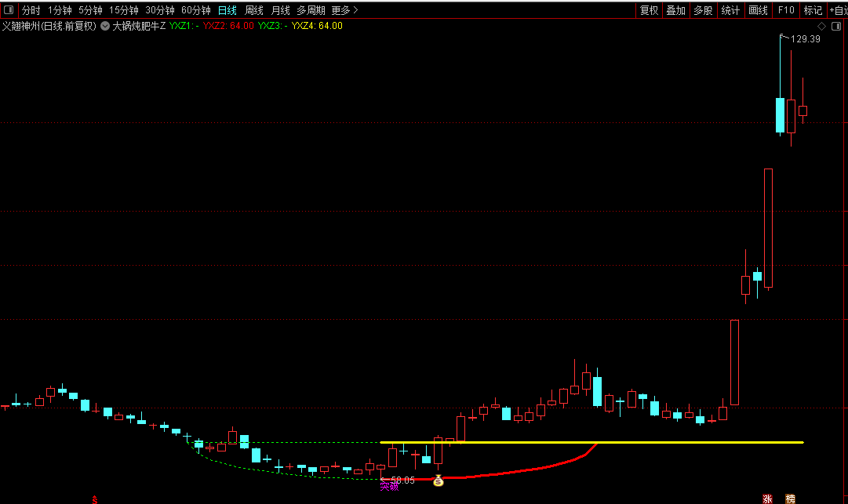848x504 pixels.
Task: Click the 129.39 high price label
Action: (806, 39)
